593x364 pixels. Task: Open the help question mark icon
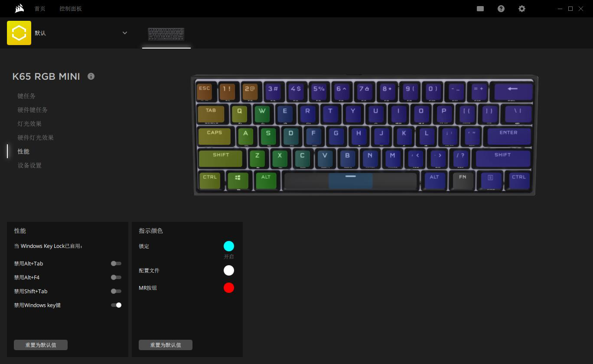[x=501, y=9]
